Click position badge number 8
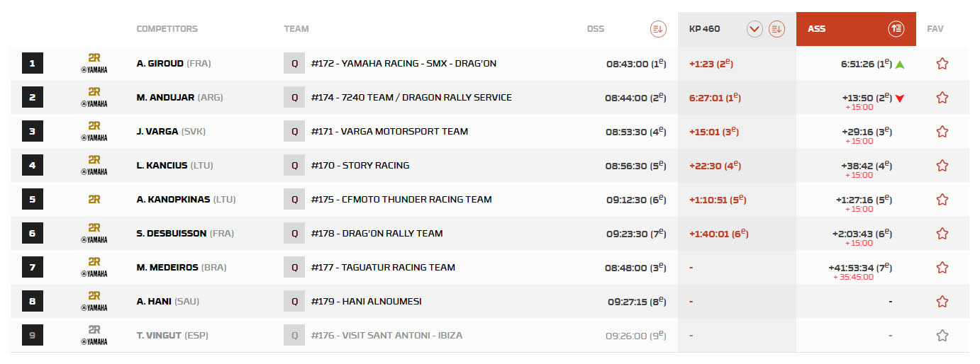 pyautogui.click(x=32, y=302)
